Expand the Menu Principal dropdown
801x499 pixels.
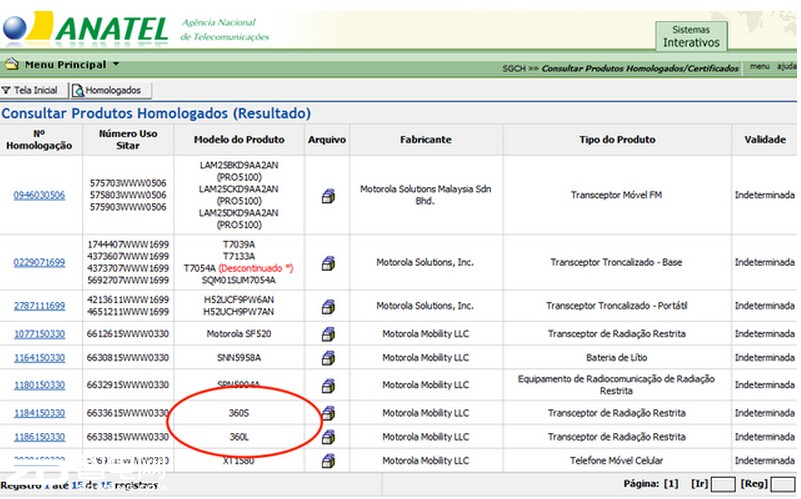(x=115, y=64)
